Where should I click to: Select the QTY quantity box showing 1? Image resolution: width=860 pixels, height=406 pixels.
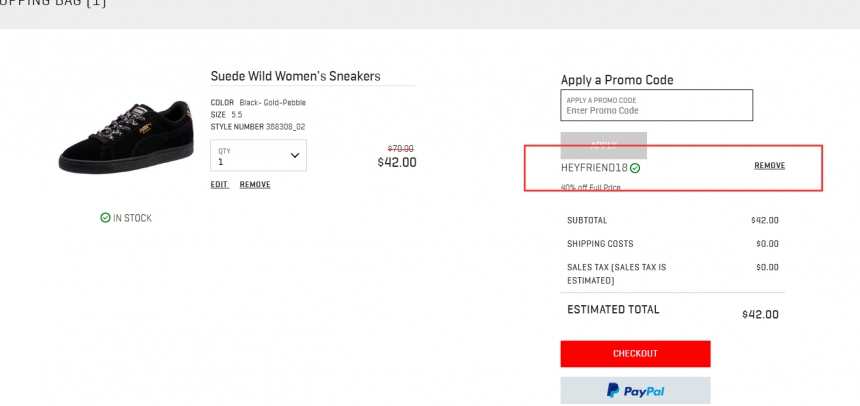point(258,155)
